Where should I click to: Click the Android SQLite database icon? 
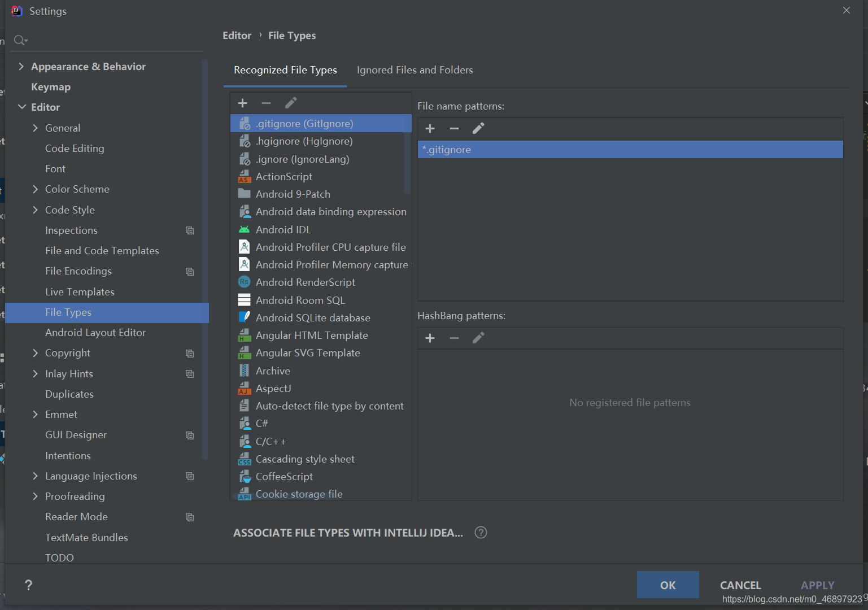[x=244, y=317]
